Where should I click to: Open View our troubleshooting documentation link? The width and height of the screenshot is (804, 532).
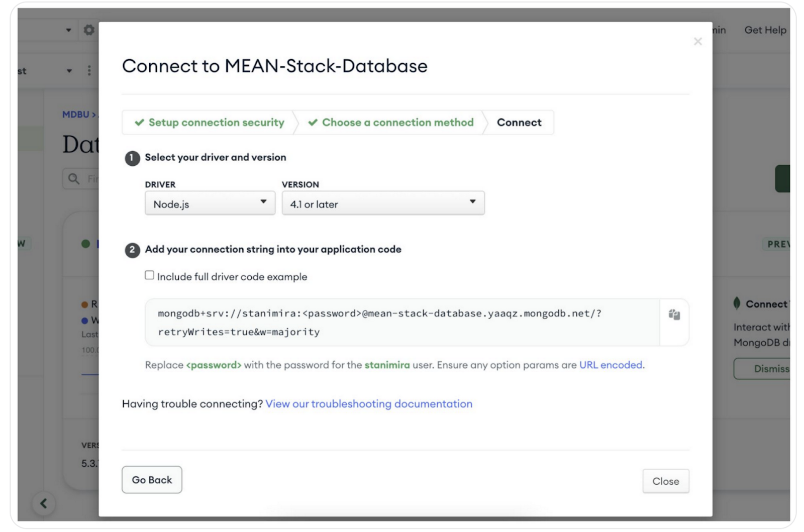click(368, 404)
